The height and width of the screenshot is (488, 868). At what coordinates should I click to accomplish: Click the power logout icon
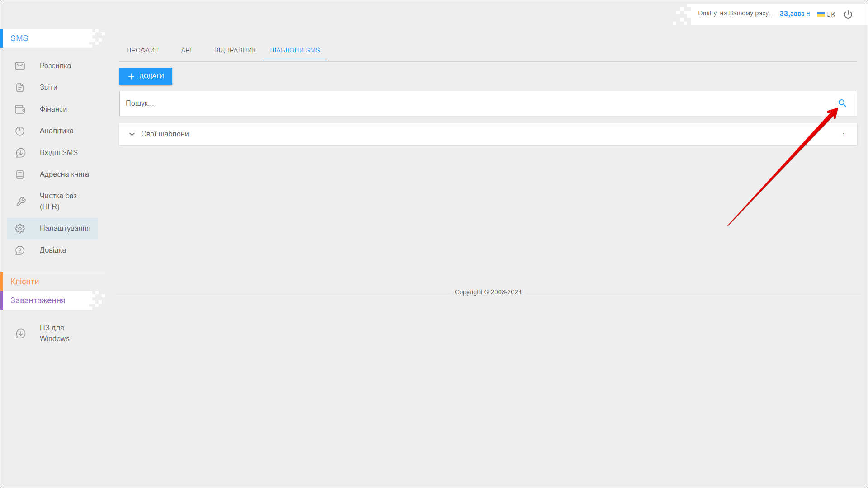tap(848, 14)
